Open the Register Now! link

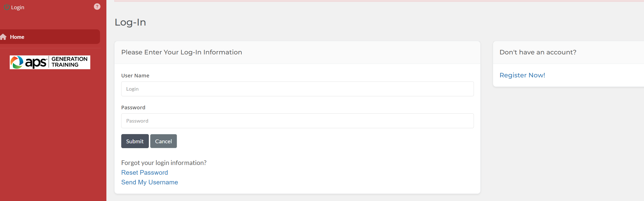(x=522, y=75)
